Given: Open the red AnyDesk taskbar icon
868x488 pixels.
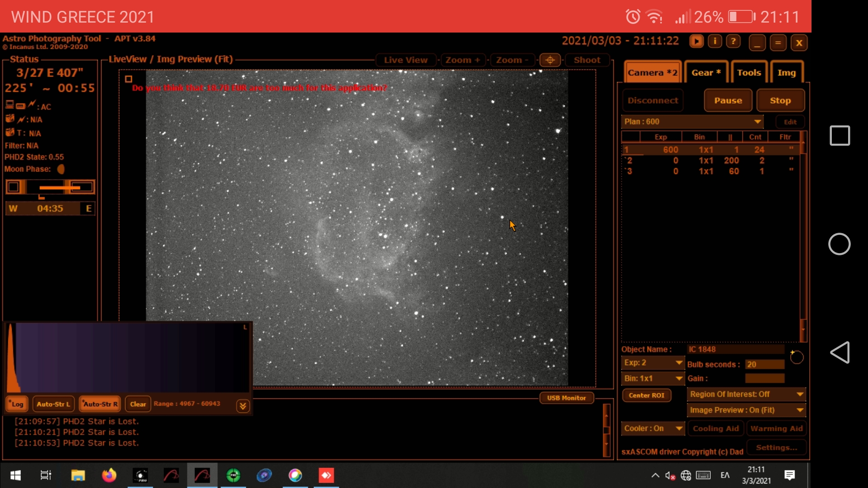Looking at the screenshot, I should [326, 475].
